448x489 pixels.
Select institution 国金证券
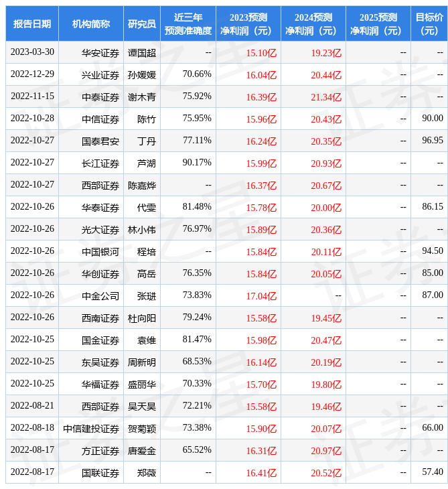pyautogui.click(x=100, y=340)
